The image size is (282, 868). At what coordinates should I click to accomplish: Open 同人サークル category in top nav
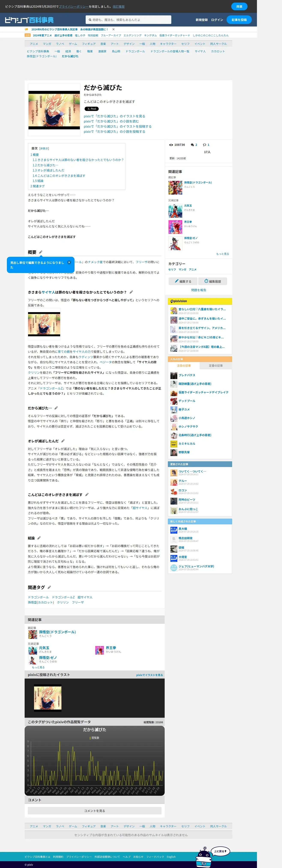tap(218, 44)
